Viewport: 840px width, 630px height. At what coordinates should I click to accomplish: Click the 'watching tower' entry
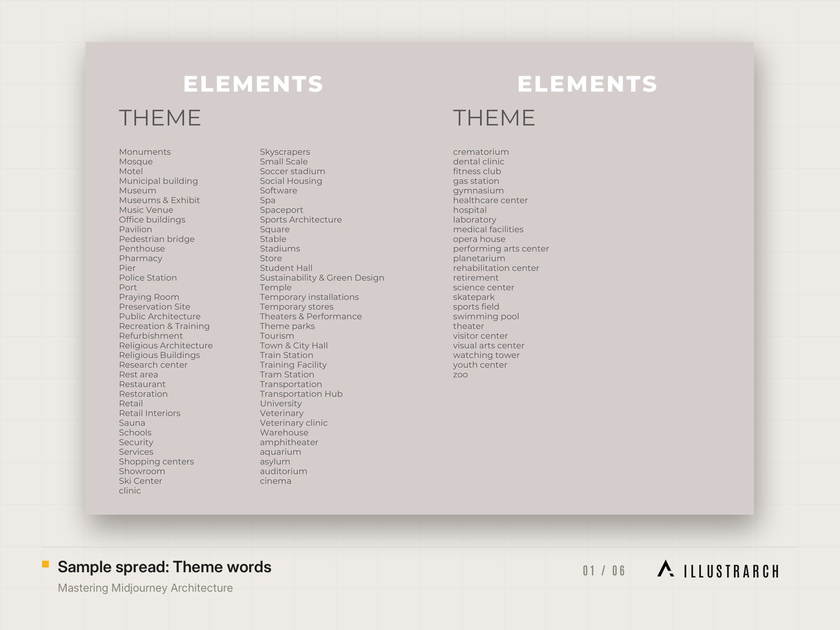pos(486,355)
